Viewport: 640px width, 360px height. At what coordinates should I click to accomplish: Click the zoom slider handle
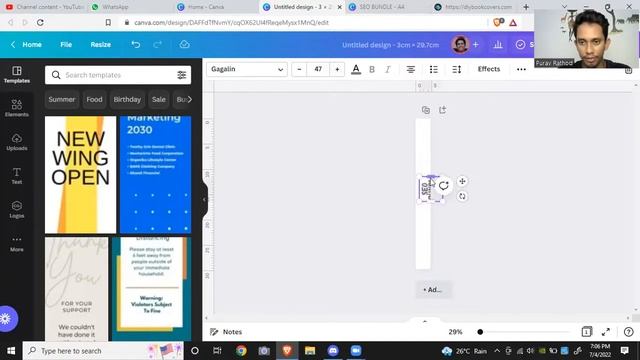(480, 332)
